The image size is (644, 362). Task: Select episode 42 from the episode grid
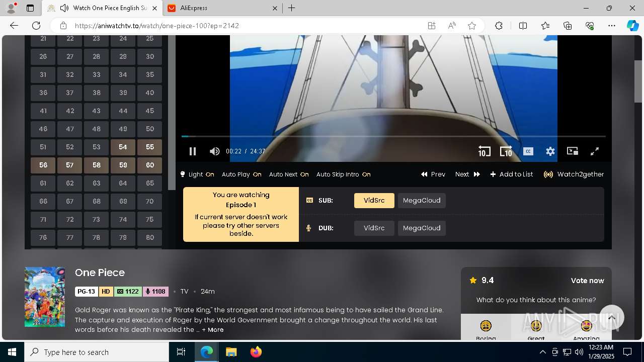[x=69, y=111]
